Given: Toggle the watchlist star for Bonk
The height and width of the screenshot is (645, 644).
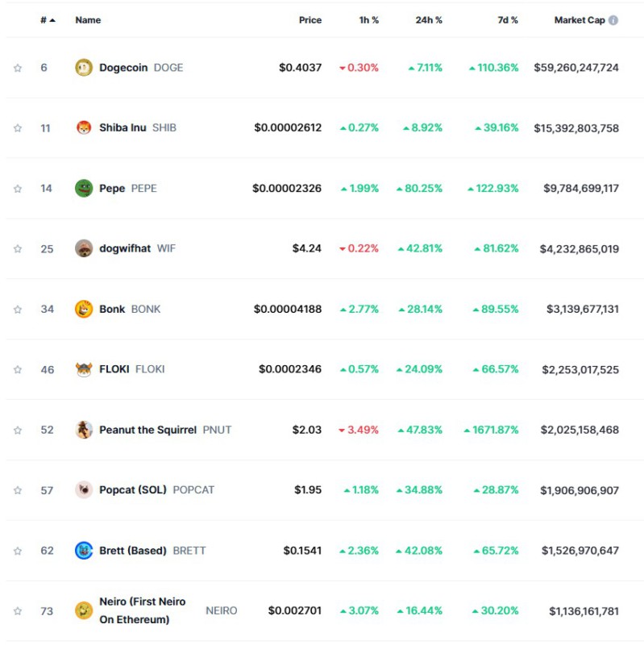Looking at the screenshot, I should [18, 309].
